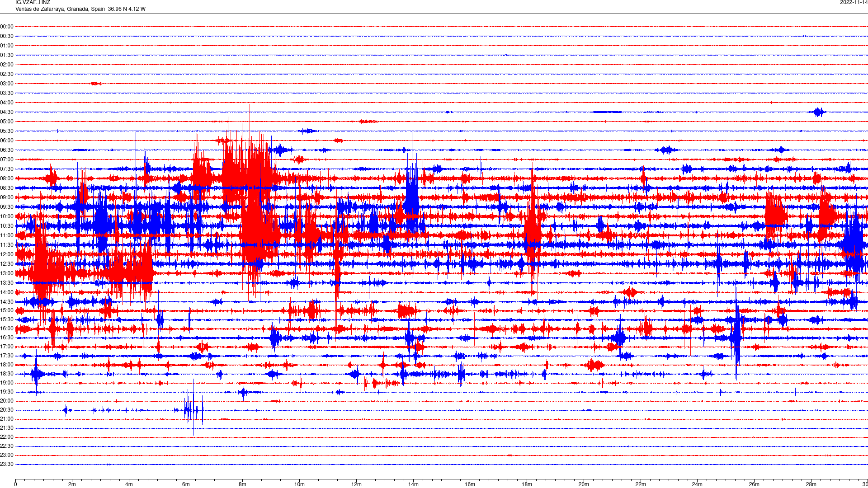868x488 pixels.
Task: Select the 10:00 time row label
Action: pyautogui.click(x=7, y=216)
